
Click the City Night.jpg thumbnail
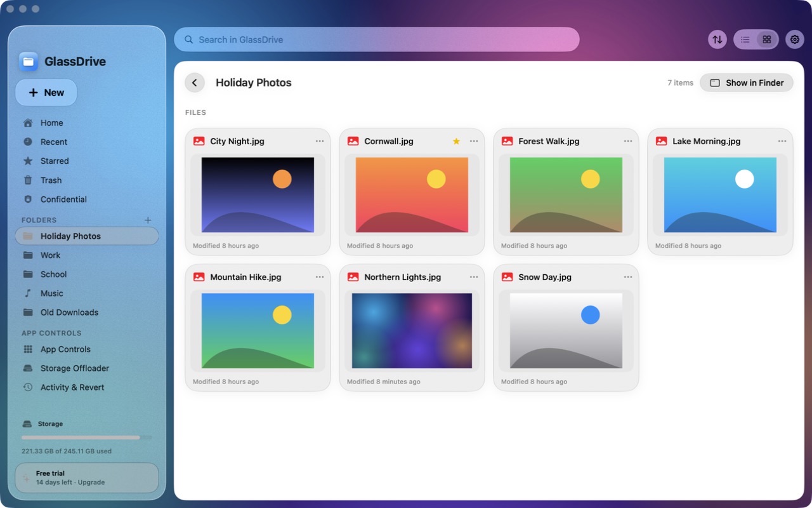(x=258, y=195)
